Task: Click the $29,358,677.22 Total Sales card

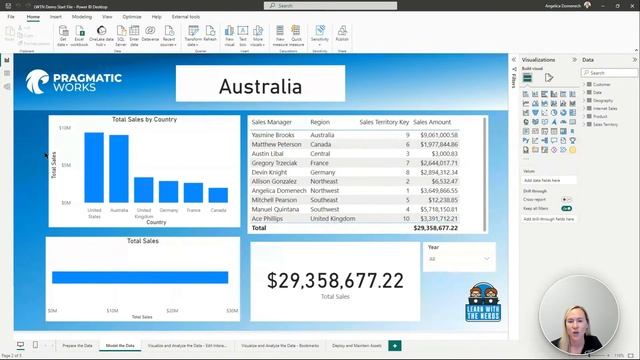Action: pos(335,281)
